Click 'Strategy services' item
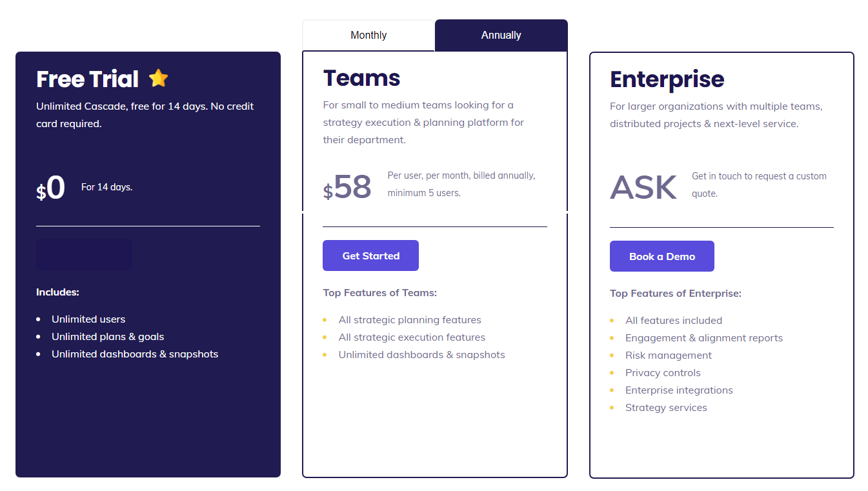 (x=666, y=408)
